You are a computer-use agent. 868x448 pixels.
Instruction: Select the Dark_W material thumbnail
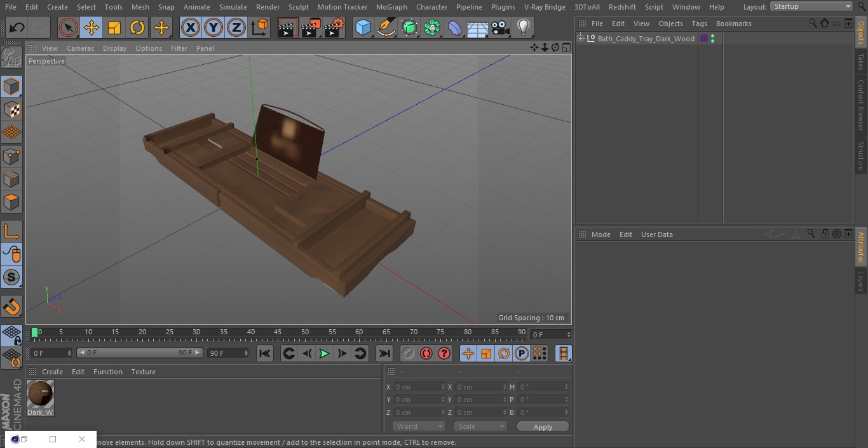(x=40, y=394)
